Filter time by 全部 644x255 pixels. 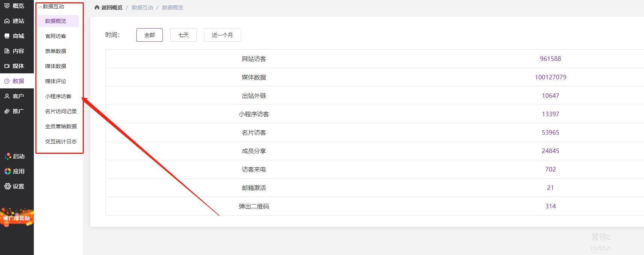[x=149, y=35]
